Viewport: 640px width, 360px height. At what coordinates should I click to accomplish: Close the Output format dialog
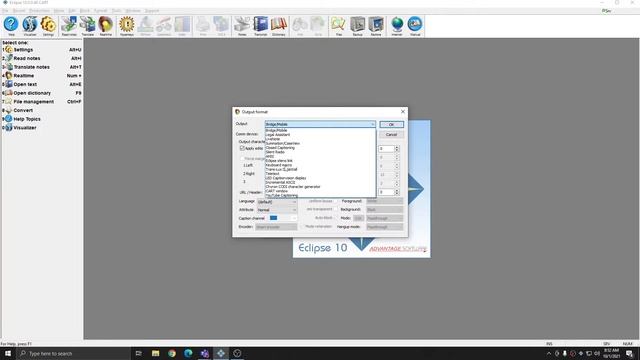403,111
